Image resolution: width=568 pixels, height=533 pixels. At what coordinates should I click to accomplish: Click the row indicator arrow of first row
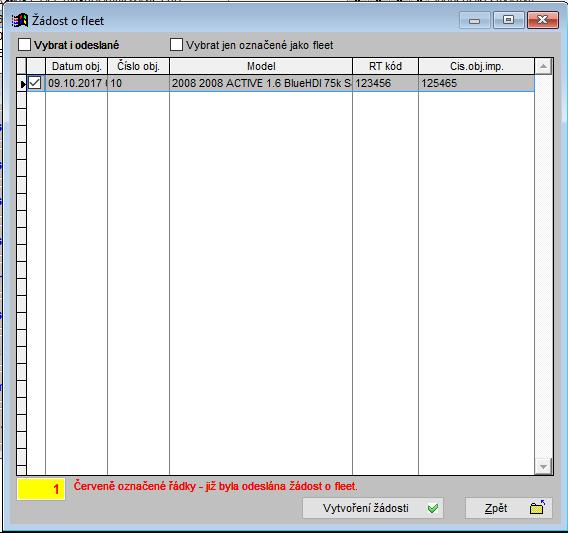22,84
